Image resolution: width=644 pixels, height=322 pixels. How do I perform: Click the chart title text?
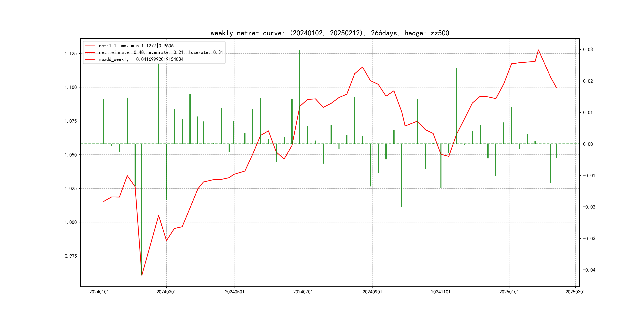[330, 33]
